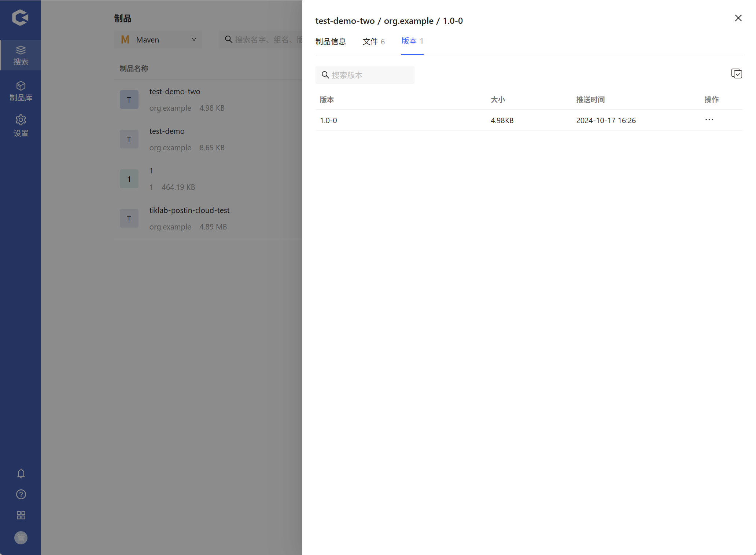The image size is (756, 555).
Task: Open actions menu for version 1.0-0
Action: coord(709,120)
